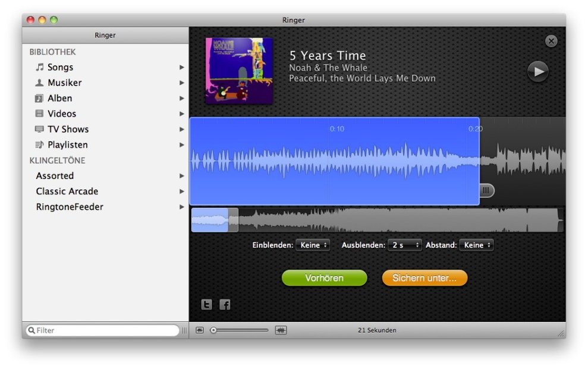The height and width of the screenshot is (369, 588).
Task: Expand the Musiker category arrow
Action: tap(182, 83)
